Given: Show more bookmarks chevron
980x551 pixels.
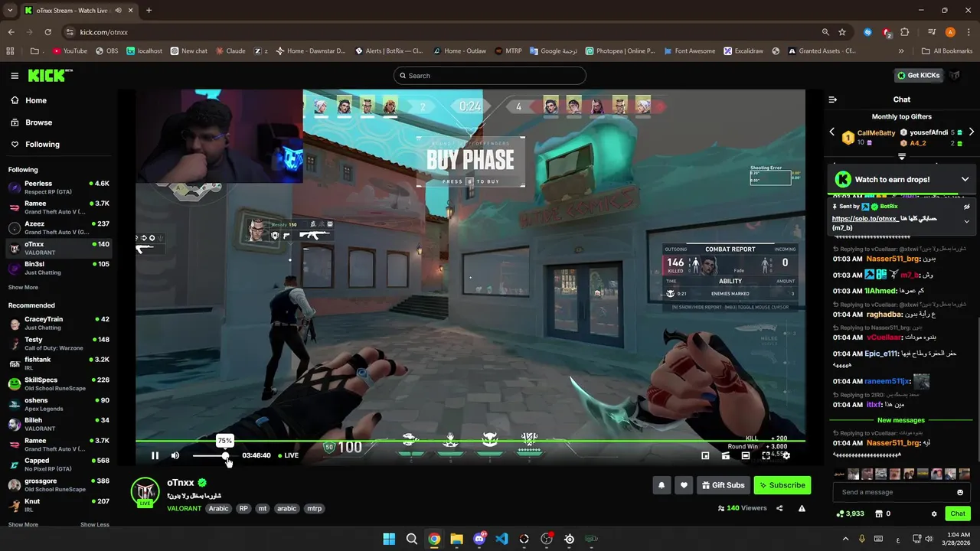Looking at the screenshot, I should pyautogui.click(x=901, y=51).
